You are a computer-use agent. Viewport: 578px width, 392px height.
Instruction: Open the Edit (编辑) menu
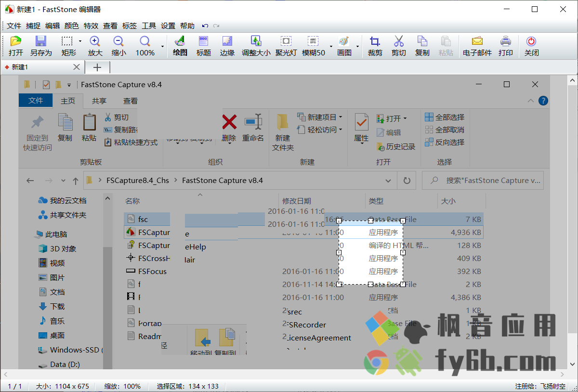click(53, 26)
